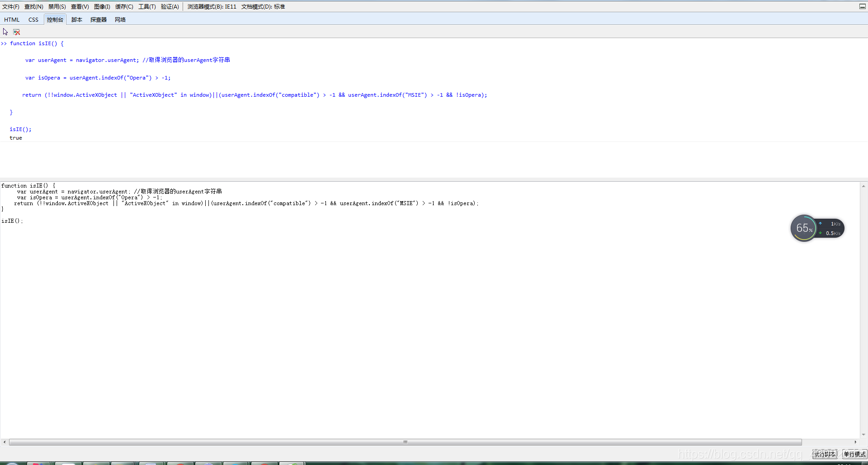The width and height of the screenshot is (868, 465).
Task: Click the horizontal scrollbar left arrow
Action: pos(4,442)
